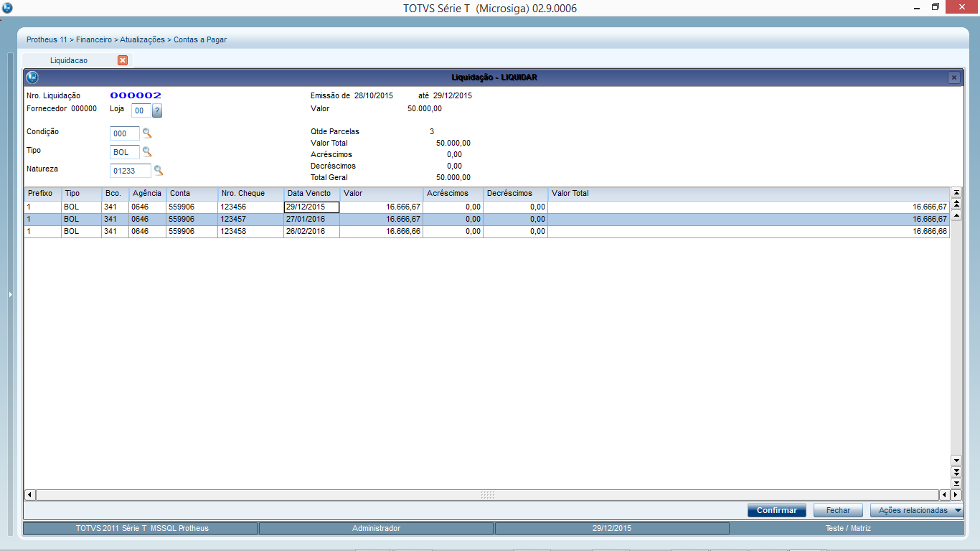
Task: Click the Total Geral label
Action: 331,177
